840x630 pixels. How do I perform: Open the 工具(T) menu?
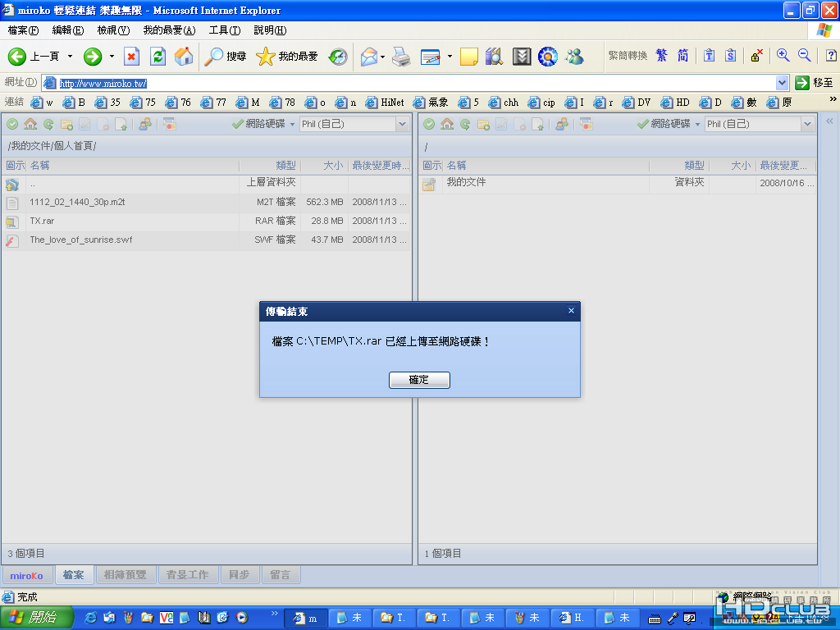point(225,30)
